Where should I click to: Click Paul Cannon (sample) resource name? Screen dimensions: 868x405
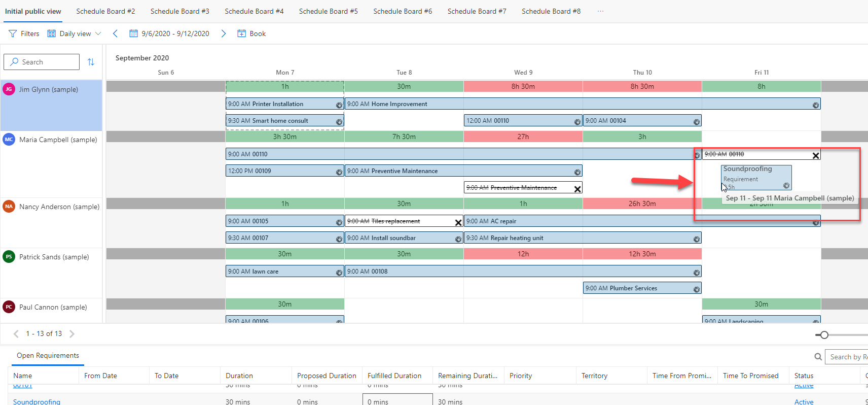pyautogui.click(x=53, y=307)
